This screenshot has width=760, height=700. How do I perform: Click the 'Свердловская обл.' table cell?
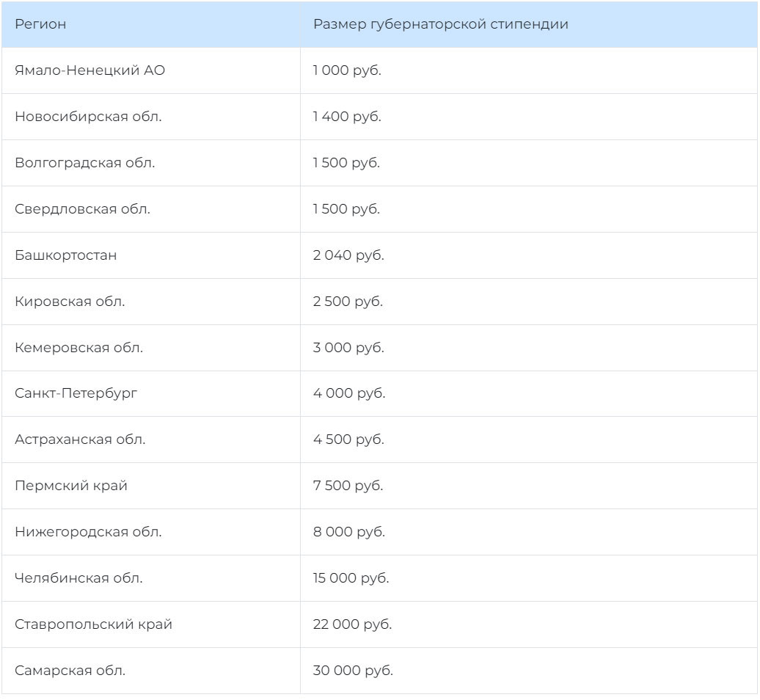click(82, 209)
